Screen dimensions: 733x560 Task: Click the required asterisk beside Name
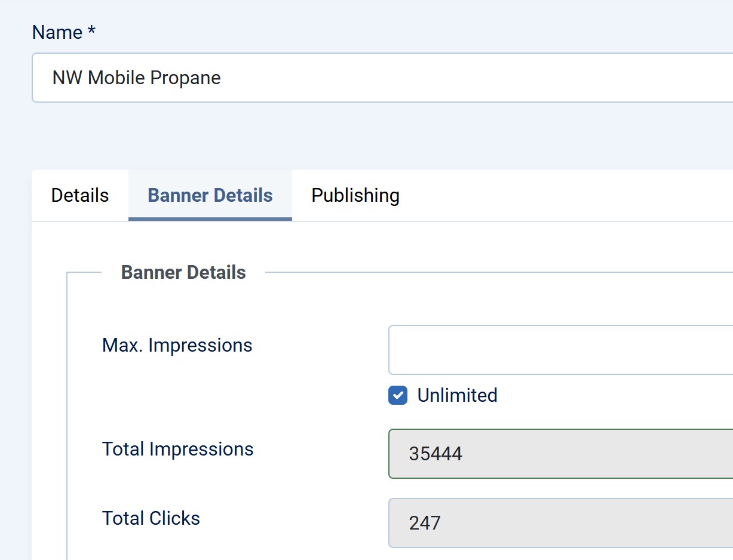[x=91, y=31]
